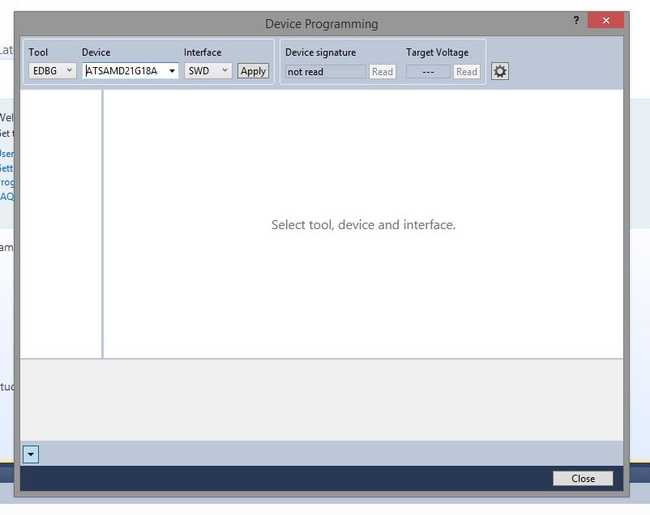The height and width of the screenshot is (515, 650).
Task: Click the Device Programming title bar
Action: pyautogui.click(x=321, y=23)
